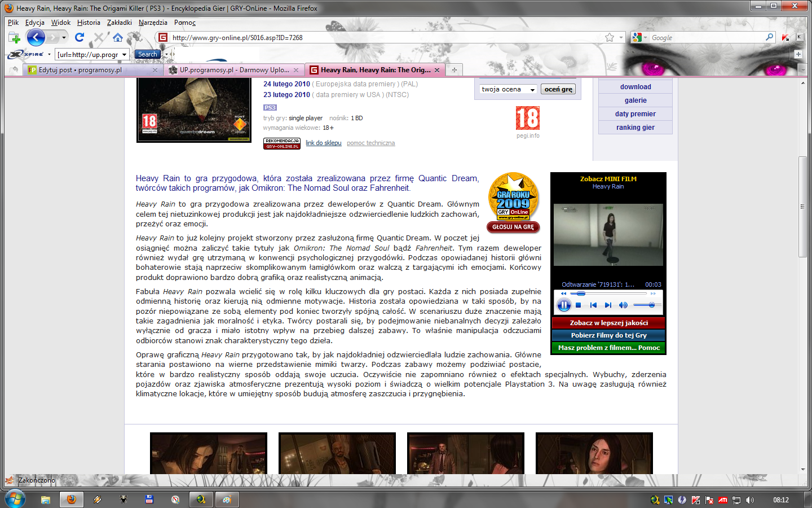Open the Plik menu
Viewport: 812px width, 508px height.
pyautogui.click(x=13, y=23)
